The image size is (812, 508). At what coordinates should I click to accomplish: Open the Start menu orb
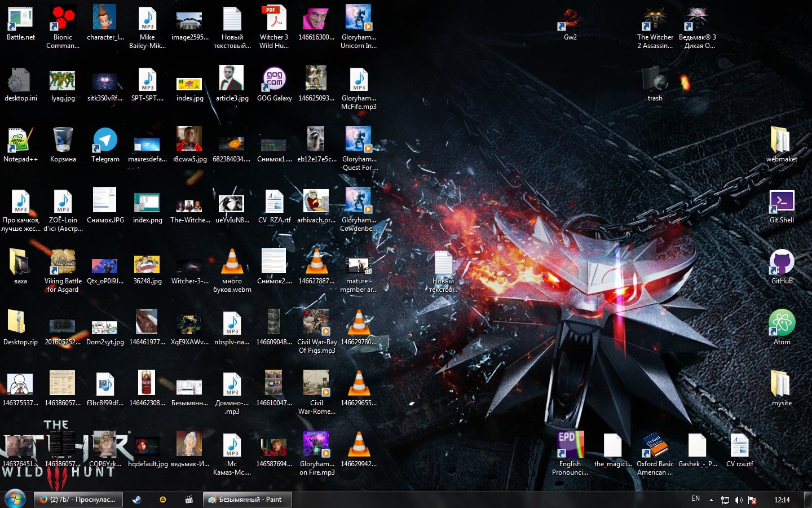coord(15,499)
